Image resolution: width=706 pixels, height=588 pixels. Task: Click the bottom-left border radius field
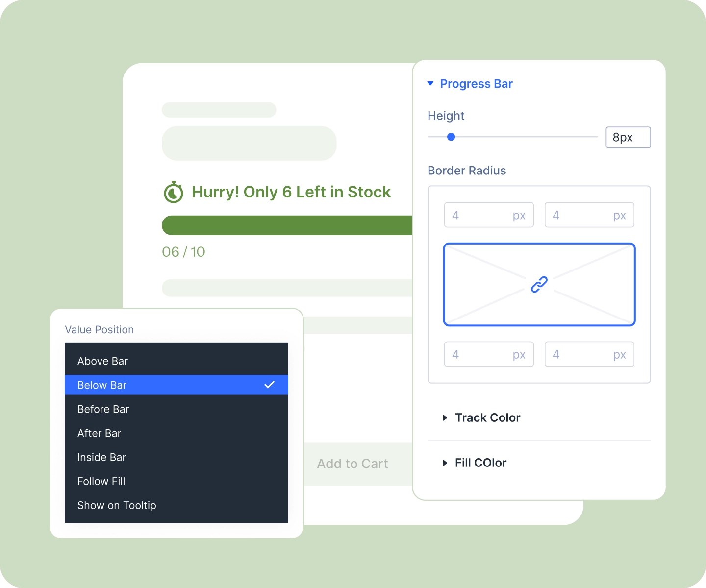pyautogui.click(x=489, y=354)
